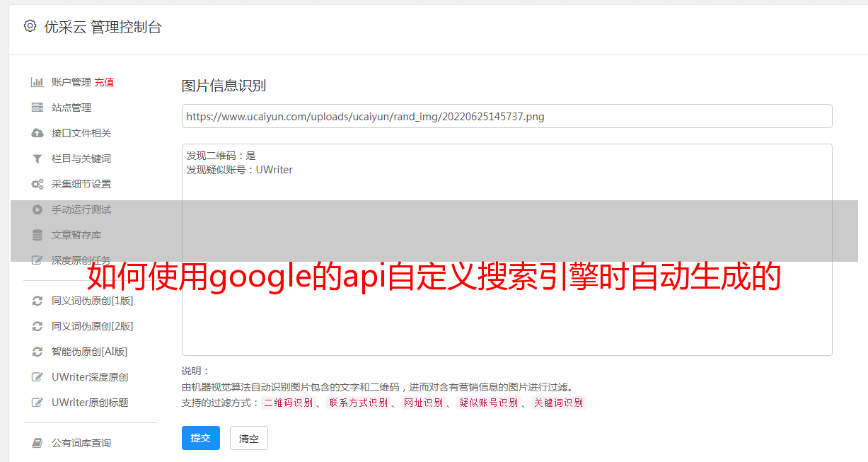Screen dimensions: 868x462
Task: Go to 文章暂存库 in sidebar
Action: tap(76, 235)
